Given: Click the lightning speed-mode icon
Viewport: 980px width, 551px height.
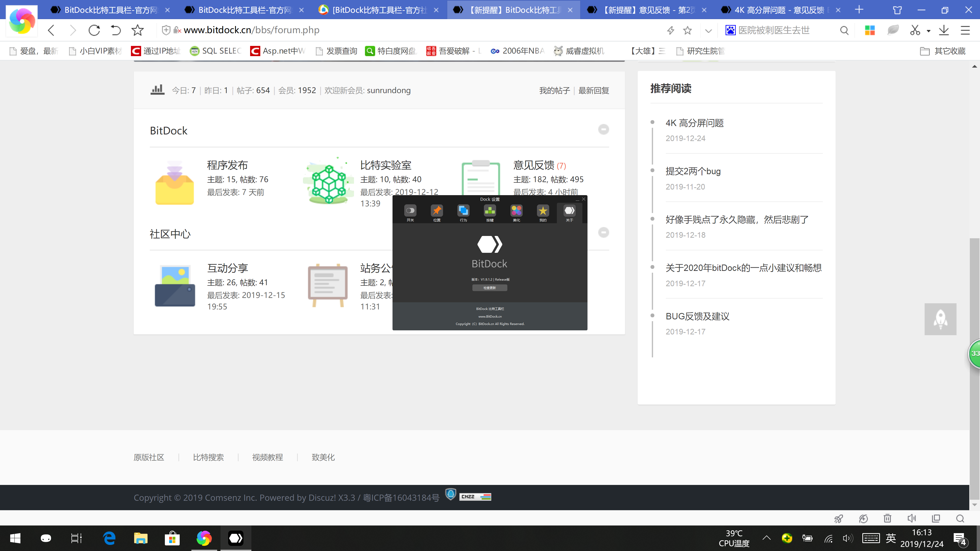Looking at the screenshot, I should [671, 30].
